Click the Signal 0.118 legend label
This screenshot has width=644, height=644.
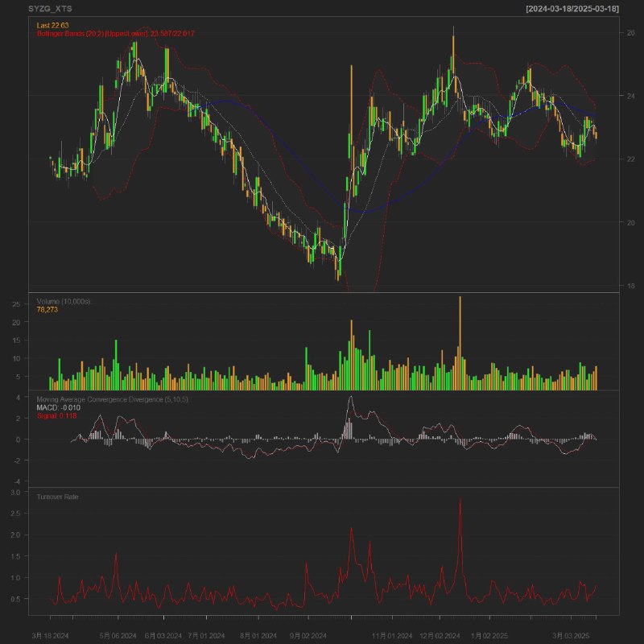(x=57, y=416)
